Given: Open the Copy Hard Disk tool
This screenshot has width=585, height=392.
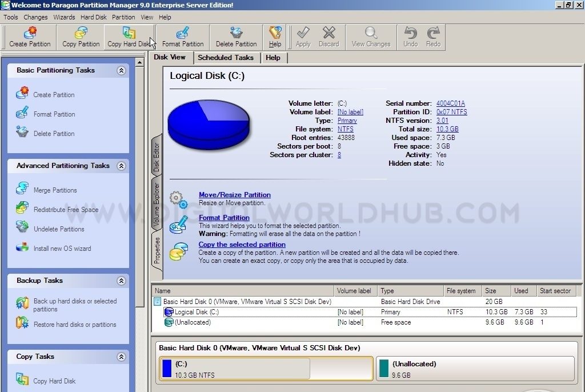Looking at the screenshot, I should (x=129, y=37).
